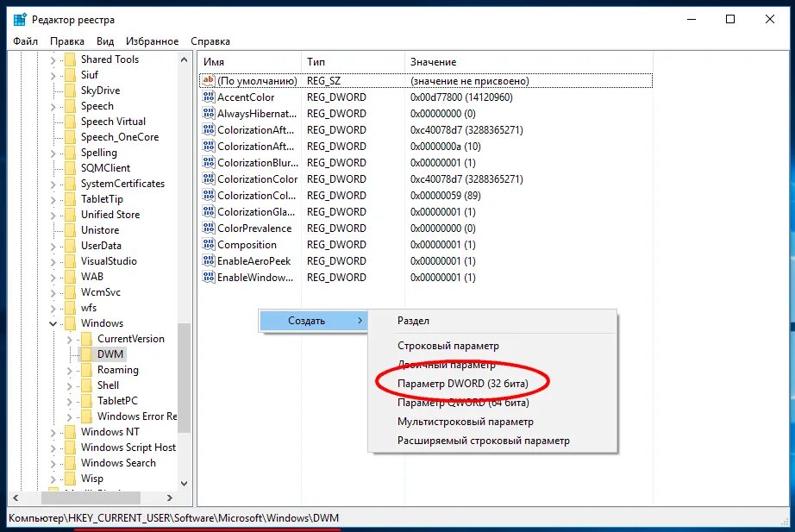Click the Shared Tools folder icon
The height and width of the screenshot is (532, 795).
pyautogui.click(x=71, y=59)
